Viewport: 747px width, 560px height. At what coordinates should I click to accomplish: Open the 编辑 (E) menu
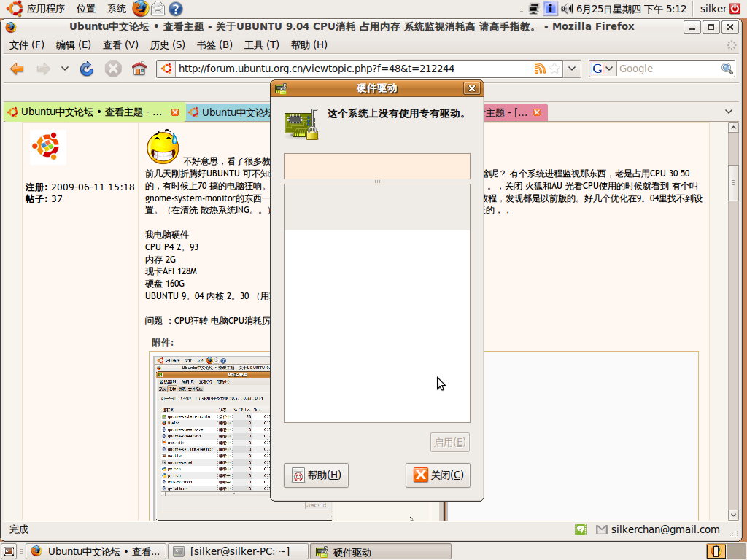coord(73,44)
